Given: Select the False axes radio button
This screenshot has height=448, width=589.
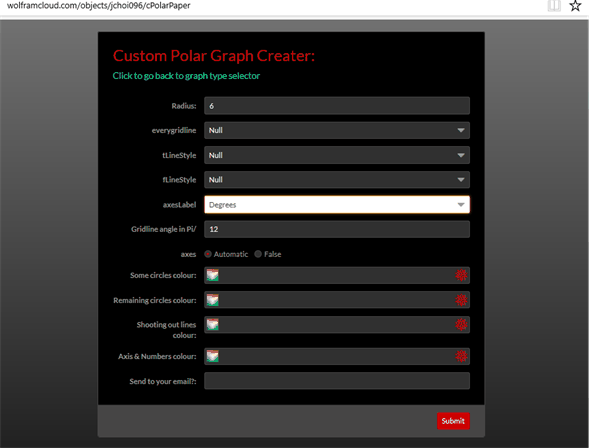Looking at the screenshot, I should (x=258, y=254).
